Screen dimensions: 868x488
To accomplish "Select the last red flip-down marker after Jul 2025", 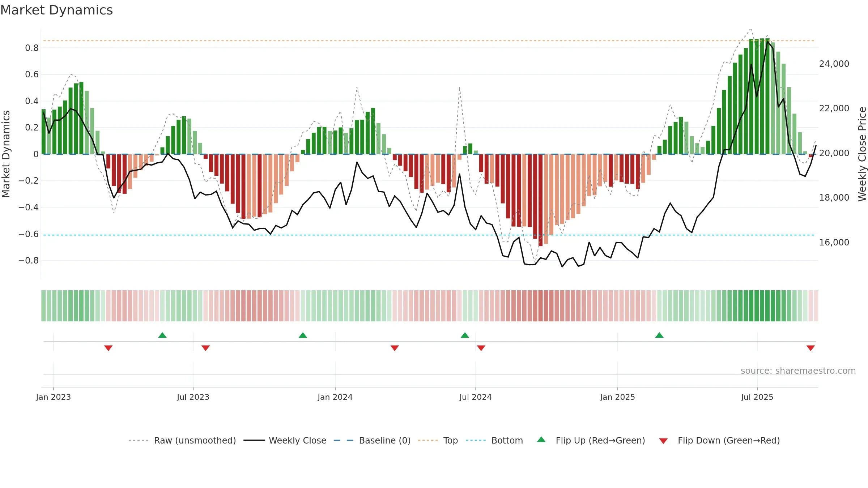I will (810, 348).
